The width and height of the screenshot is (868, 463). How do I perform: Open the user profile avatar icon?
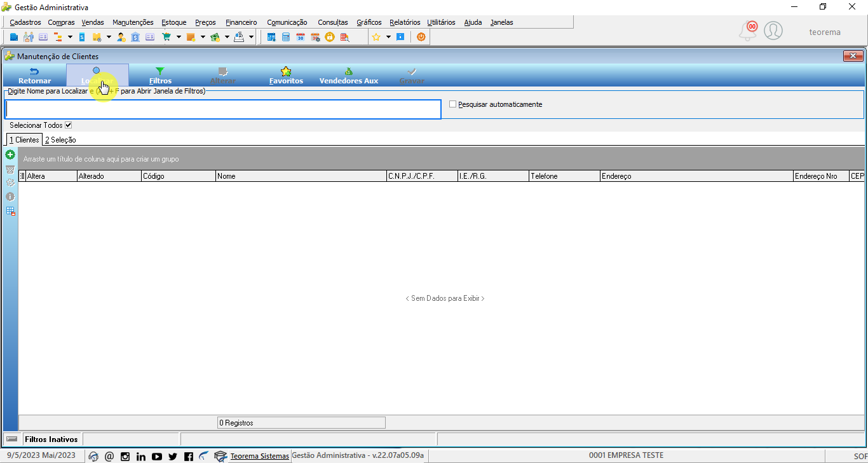click(x=773, y=31)
